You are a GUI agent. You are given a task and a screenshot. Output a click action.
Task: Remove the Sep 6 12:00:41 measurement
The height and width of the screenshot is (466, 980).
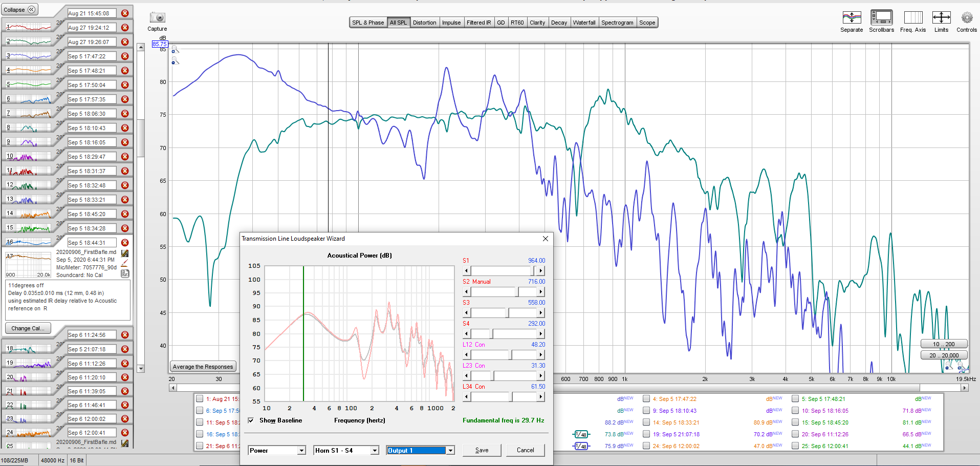click(125, 433)
